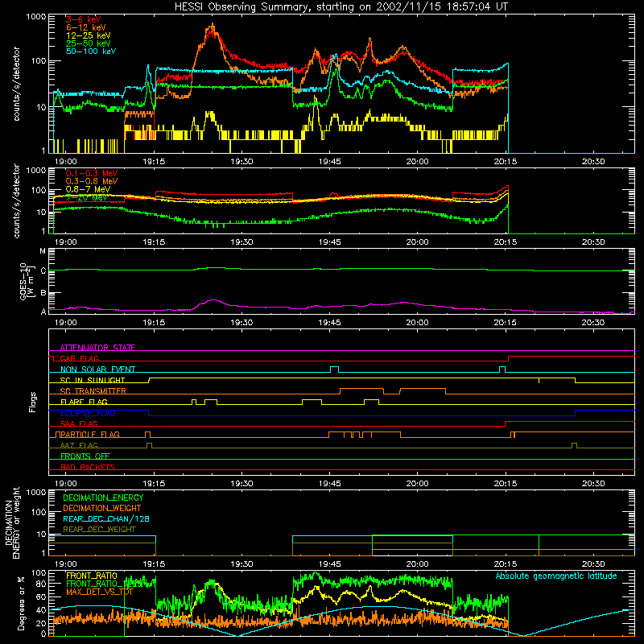Click the SC_TRANSMITTER flag label
Screen dimensions: 644x644
pos(93,391)
